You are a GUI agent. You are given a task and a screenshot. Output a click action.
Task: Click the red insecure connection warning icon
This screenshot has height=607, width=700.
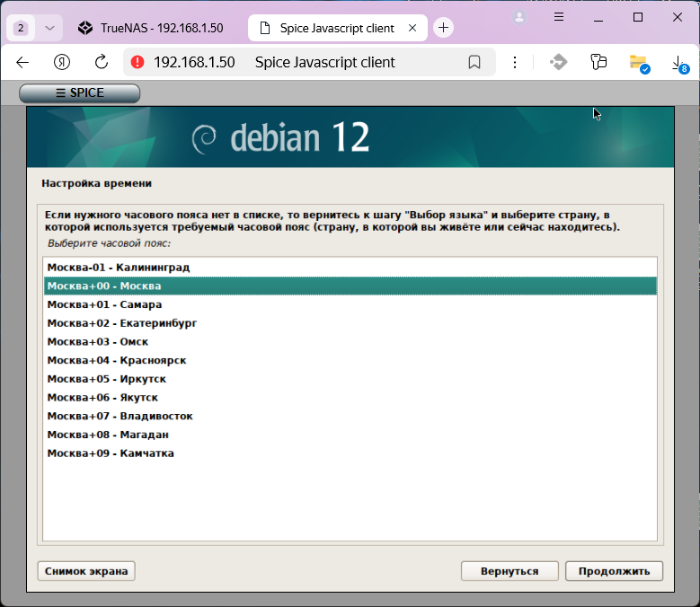[137, 62]
